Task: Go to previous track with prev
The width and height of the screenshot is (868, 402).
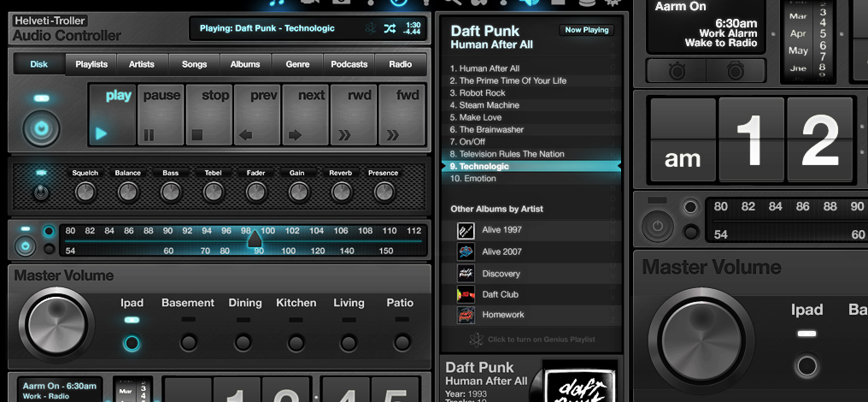Action: pyautogui.click(x=257, y=115)
